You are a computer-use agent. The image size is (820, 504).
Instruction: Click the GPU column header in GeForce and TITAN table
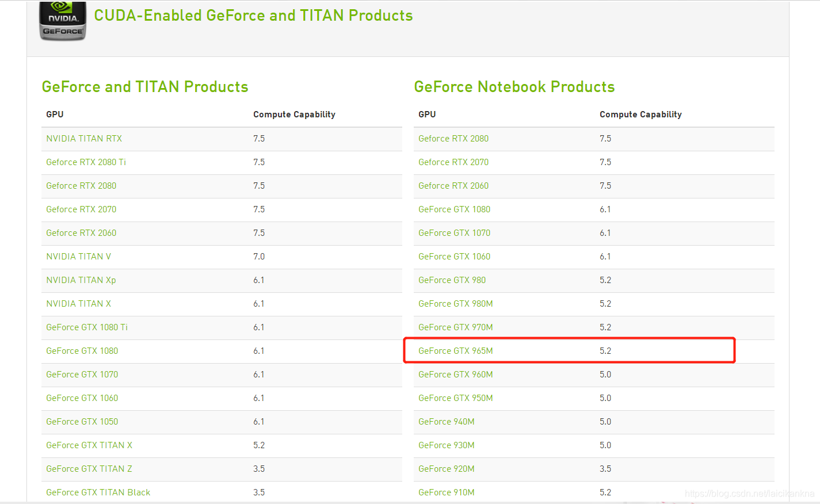pyautogui.click(x=55, y=114)
